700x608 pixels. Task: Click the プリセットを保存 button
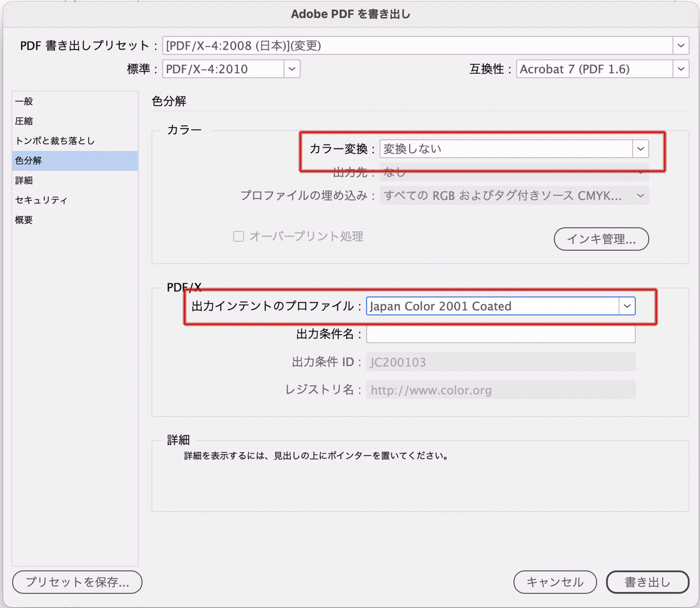[x=77, y=582]
